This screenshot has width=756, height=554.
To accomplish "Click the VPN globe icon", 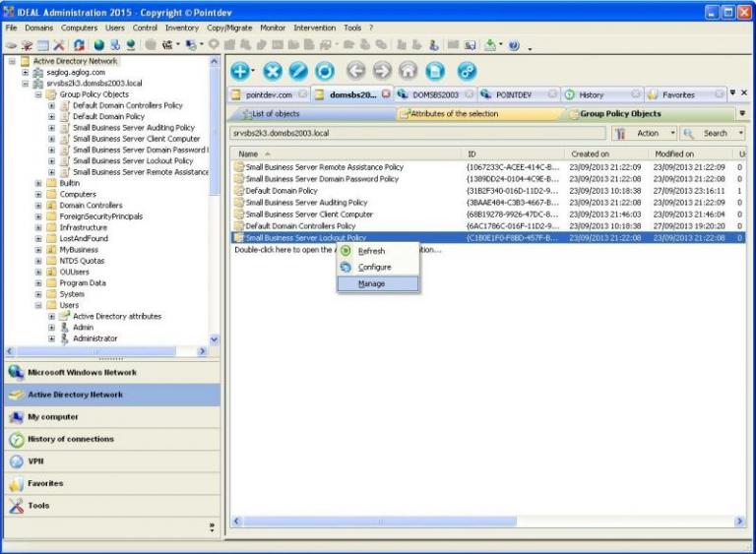I will point(16,462).
